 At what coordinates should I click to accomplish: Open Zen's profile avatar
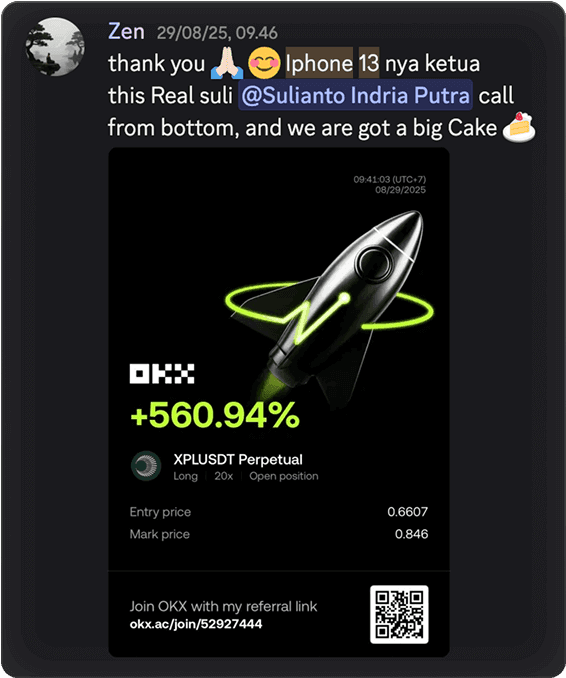tap(55, 47)
